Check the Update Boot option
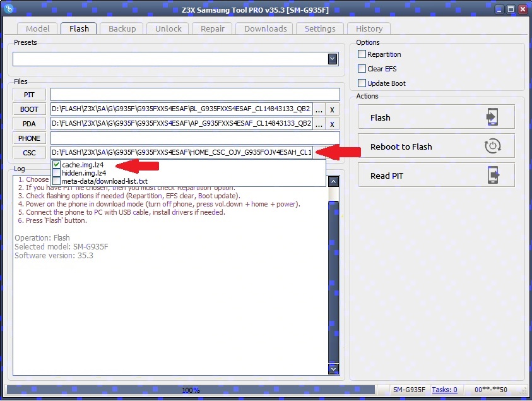Screen dimensions: 532x401 (x=362, y=83)
